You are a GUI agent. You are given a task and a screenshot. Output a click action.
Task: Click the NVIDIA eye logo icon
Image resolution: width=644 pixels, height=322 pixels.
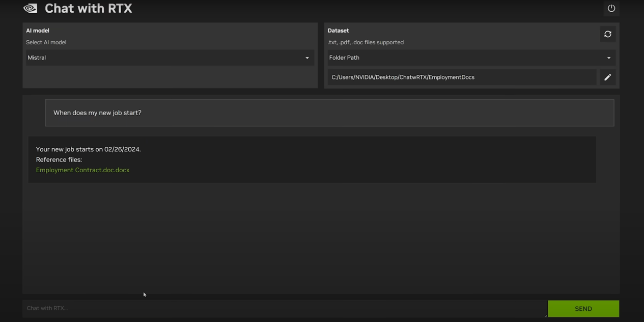pos(30,8)
